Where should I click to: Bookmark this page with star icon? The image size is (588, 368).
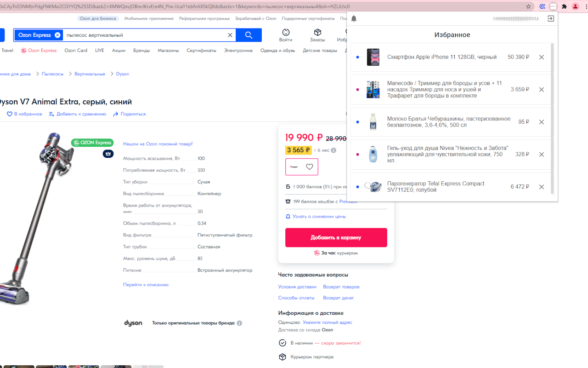pyautogui.click(x=529, y=6)
